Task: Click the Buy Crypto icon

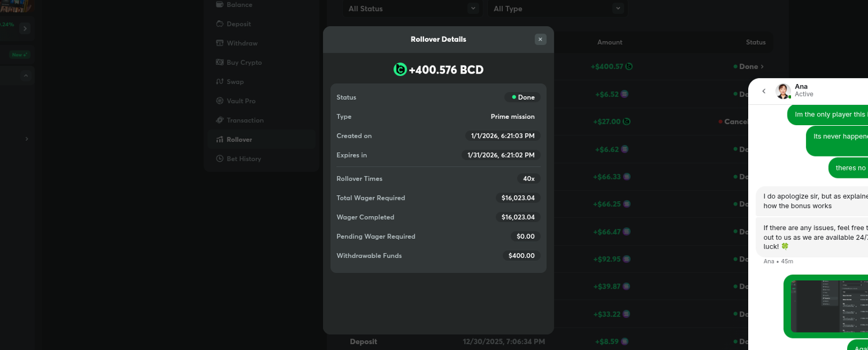Action: [220, 62]
